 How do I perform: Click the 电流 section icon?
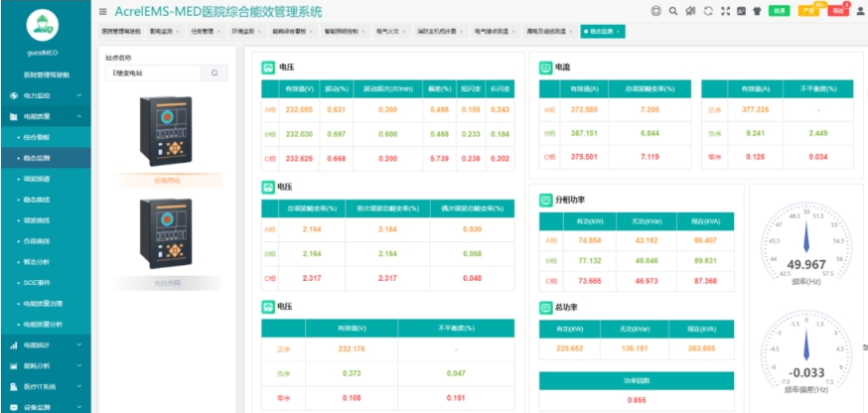point(545,68)
